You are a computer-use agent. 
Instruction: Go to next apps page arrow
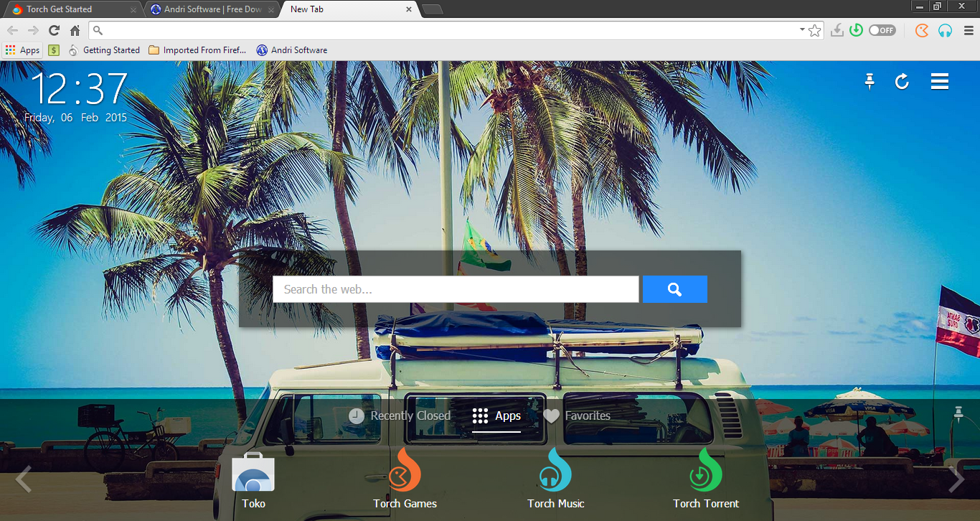[x=956, y=479]
